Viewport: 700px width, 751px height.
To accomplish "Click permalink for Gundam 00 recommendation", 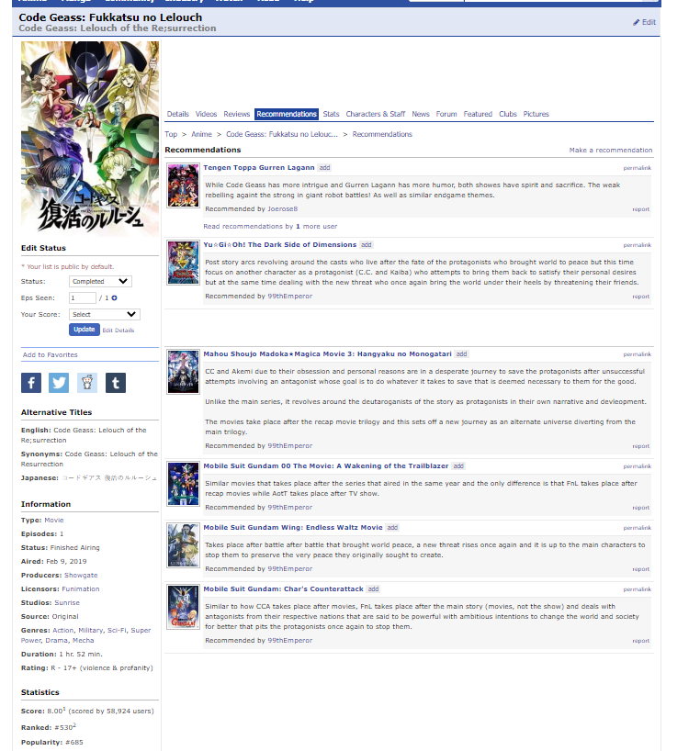I will tap(638, 466).
